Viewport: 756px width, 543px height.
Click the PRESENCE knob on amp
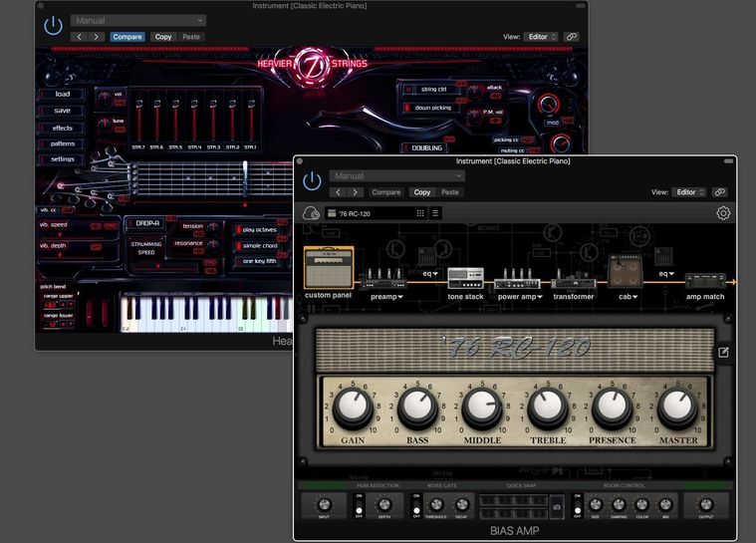[x=613, y=407]
